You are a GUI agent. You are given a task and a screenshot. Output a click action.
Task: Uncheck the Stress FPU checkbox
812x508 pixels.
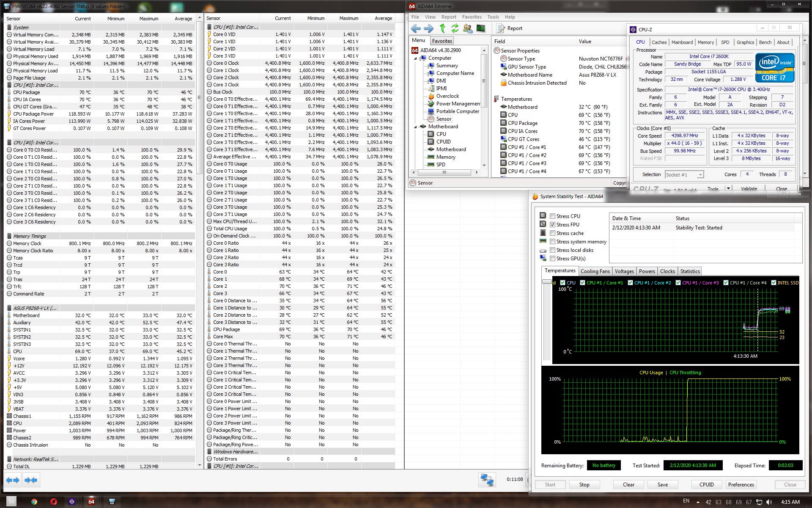(552, 225)
